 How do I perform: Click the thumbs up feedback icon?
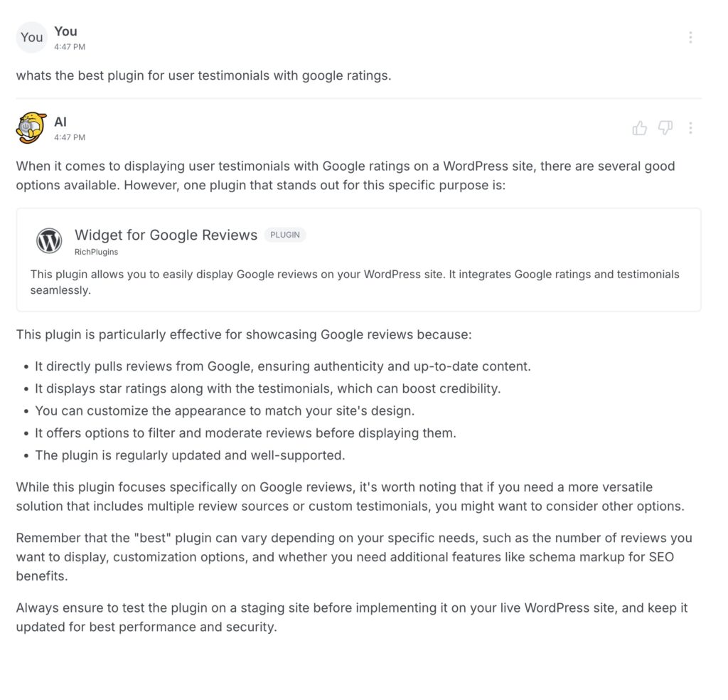639,128
